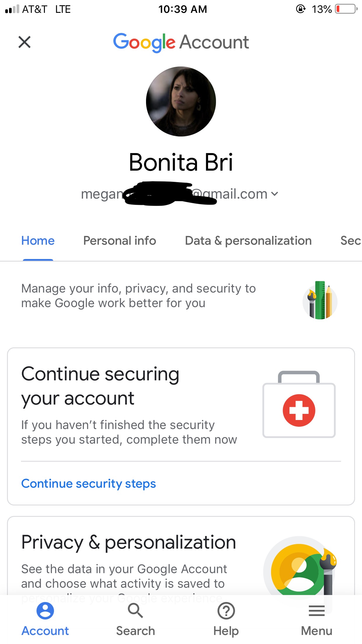Select the Home tab
Viewport: 362px width, 644px height.
pyautogui.click(x=38, y=241)
